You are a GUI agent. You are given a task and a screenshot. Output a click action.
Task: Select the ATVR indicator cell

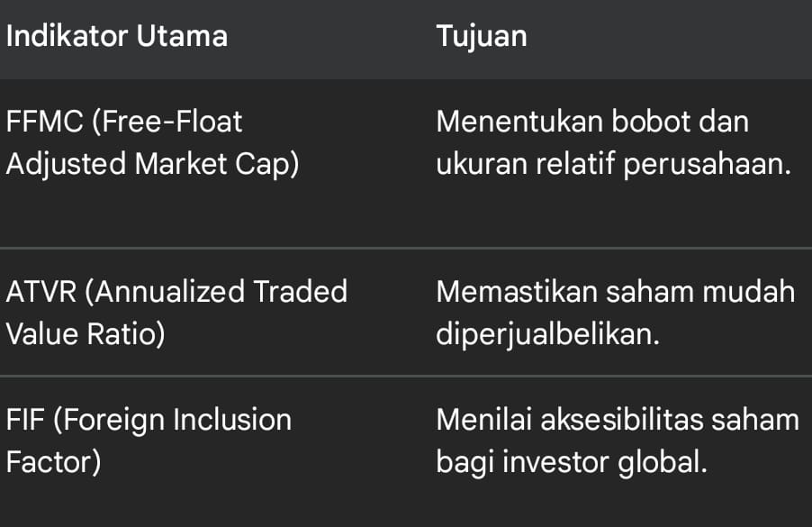(x=176, y=313)
